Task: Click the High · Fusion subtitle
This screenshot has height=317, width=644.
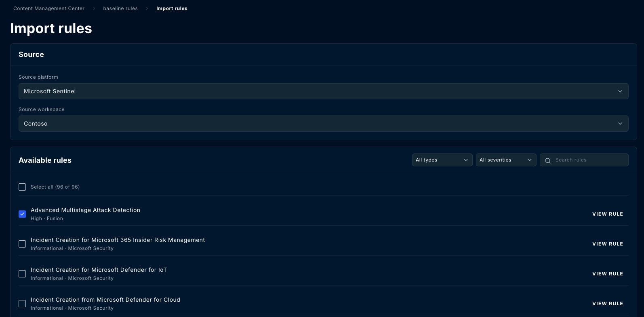Action: [x=47, y=218]
